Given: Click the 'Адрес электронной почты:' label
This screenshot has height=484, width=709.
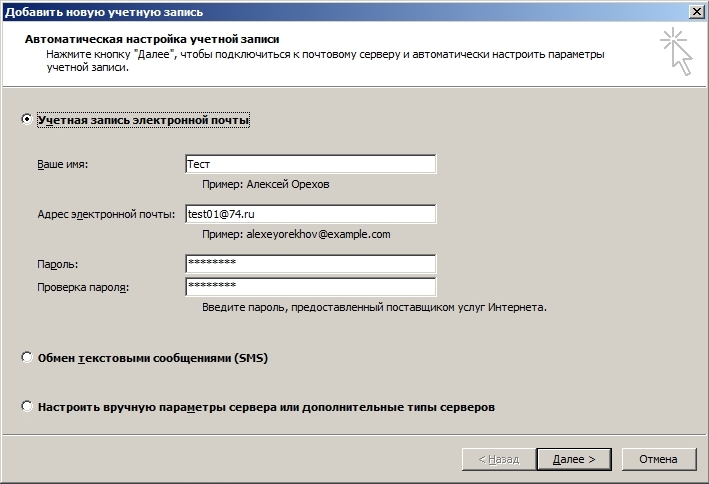Looking at the screenshot, I should pyautogui.click(x=106, y=214).
